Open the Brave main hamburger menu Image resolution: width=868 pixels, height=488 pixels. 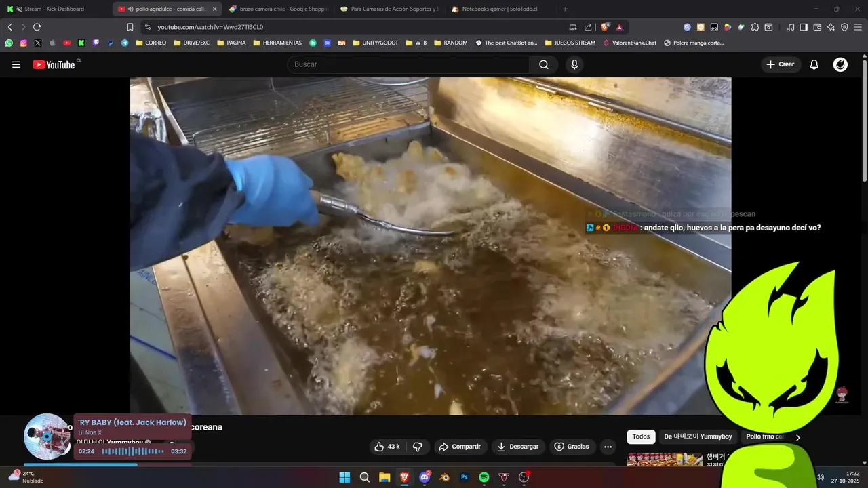click(x=858, y=27)
